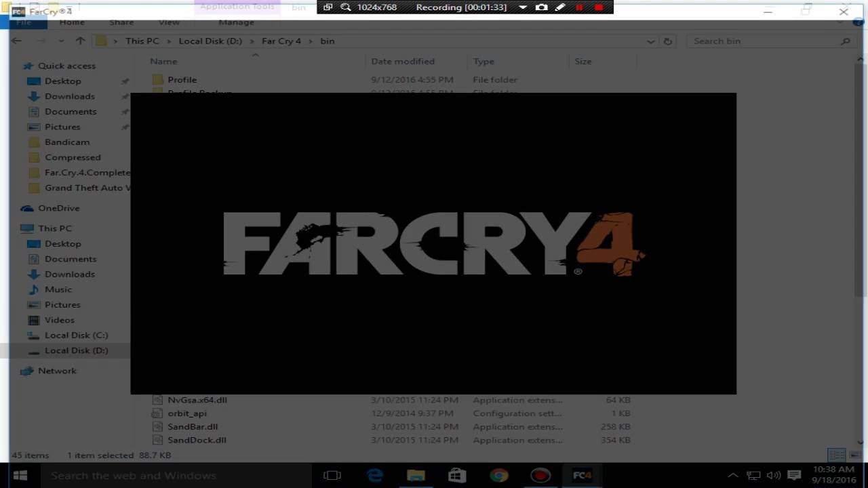Open Pictures under Quick access
Image resolution: width=868 pixels, height=488 pixels.
pos(62,127)
